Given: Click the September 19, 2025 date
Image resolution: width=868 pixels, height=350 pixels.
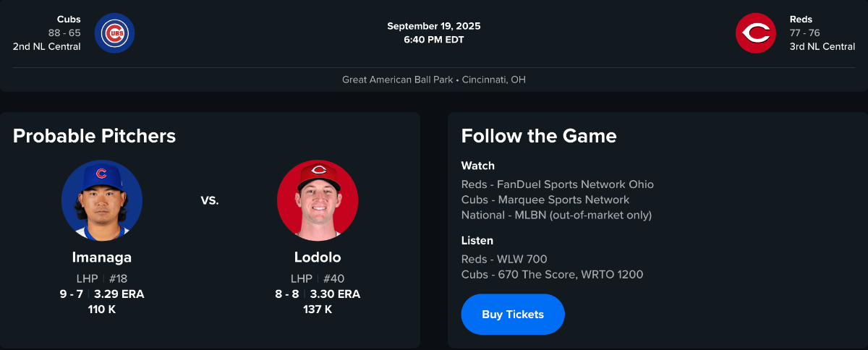Looking at the screenshot, I should coord(433,26).
